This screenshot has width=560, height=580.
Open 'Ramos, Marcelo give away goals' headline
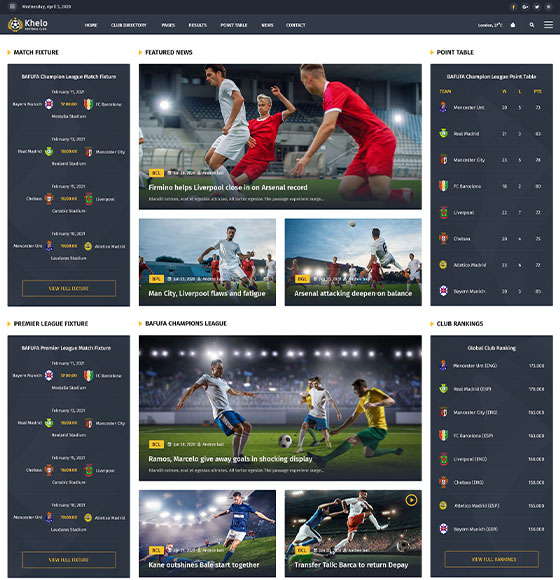230,459
